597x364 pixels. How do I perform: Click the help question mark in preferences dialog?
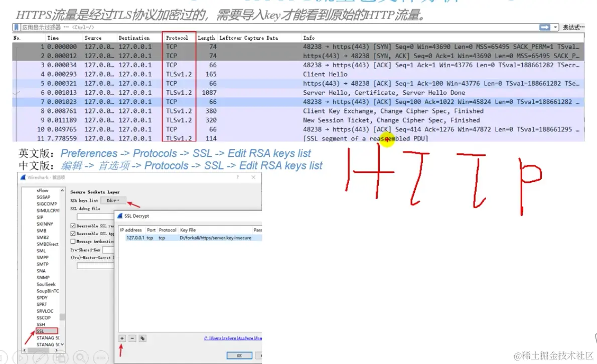point(238,177)
